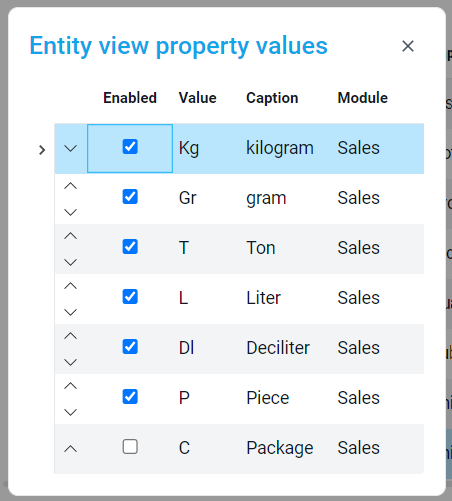
Task: Select the Module column header
Action: pos(363,98)
